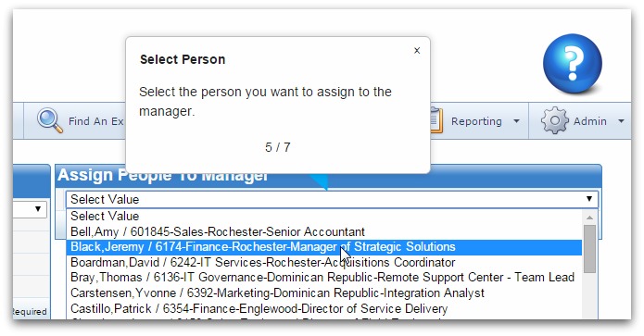644x336 pixels.
Task: Click the magnifying glass Find icon
Action: 50,120
